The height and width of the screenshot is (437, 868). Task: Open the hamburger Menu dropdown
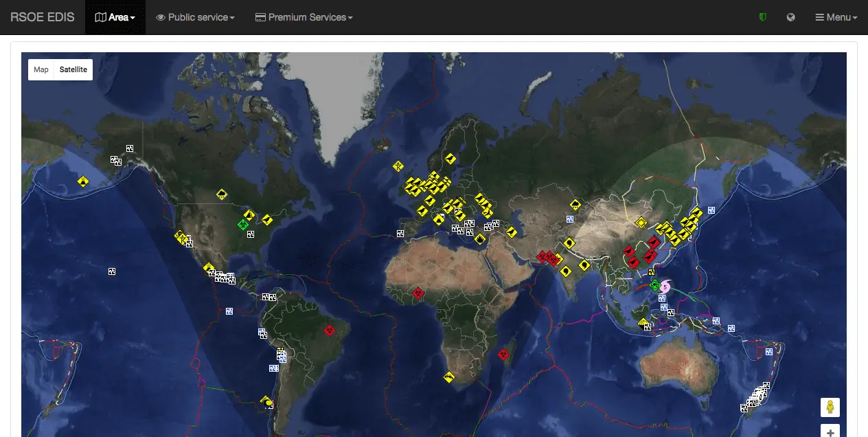(x=836, y=17)
